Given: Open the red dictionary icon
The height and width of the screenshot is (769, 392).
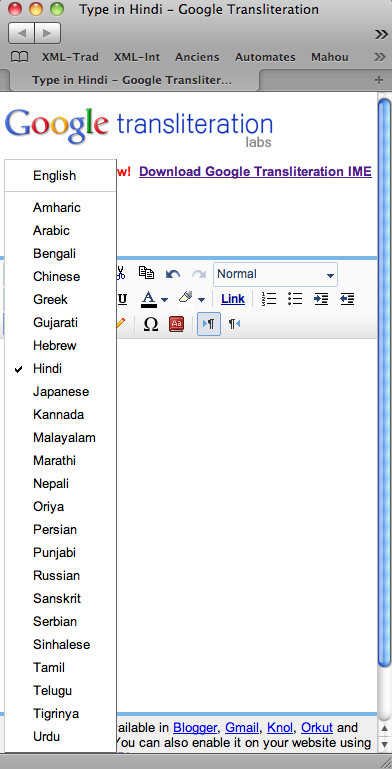Looking at the screenshot, I should (x=177, y=324).
